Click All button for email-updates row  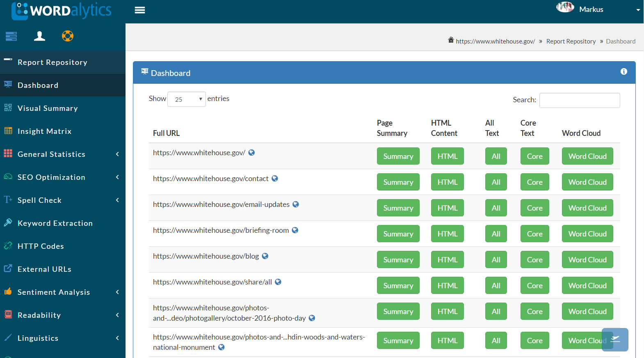coord(496,208)
